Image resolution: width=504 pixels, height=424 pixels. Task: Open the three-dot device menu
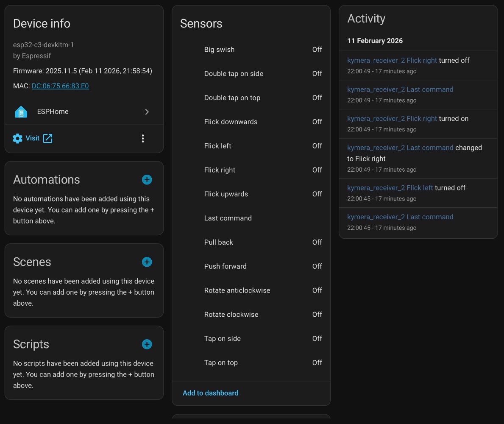click(x=143, y=138)
